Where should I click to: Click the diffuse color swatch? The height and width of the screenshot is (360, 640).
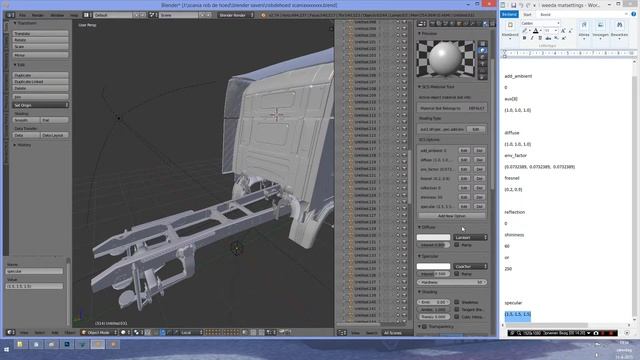tap(433, 237)
